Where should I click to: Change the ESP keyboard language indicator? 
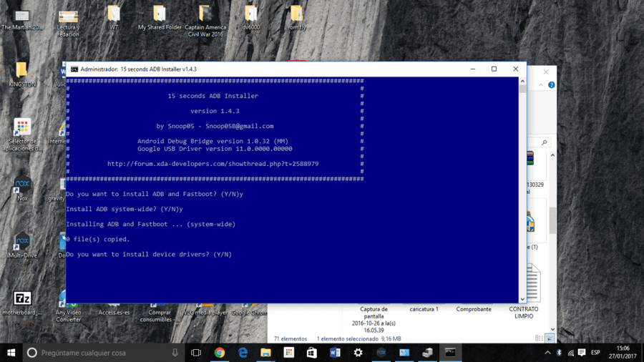595,353
